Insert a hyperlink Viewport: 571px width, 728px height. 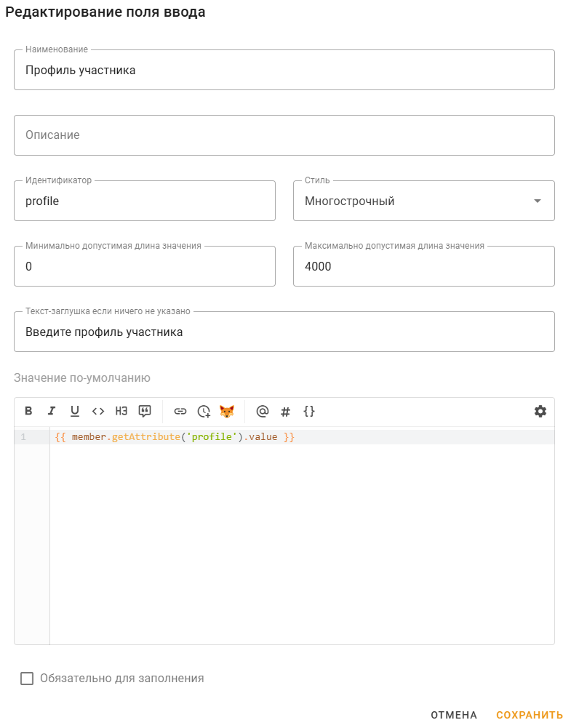[x=180, y=411]
